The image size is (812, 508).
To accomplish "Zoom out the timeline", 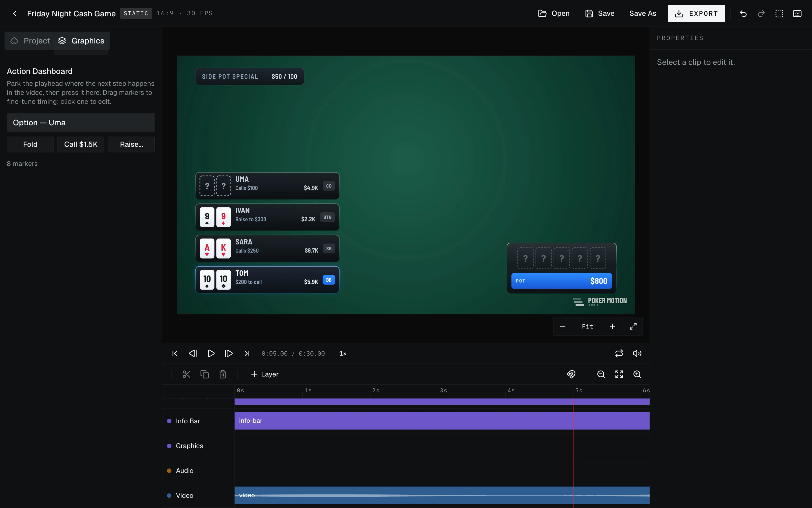I will pyautogui.click(x=601, y=374).
